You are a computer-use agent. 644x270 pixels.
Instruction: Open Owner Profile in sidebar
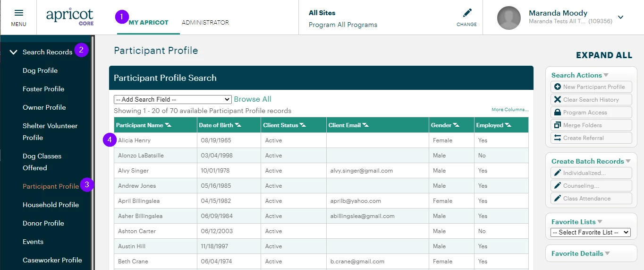click(44, 107)
